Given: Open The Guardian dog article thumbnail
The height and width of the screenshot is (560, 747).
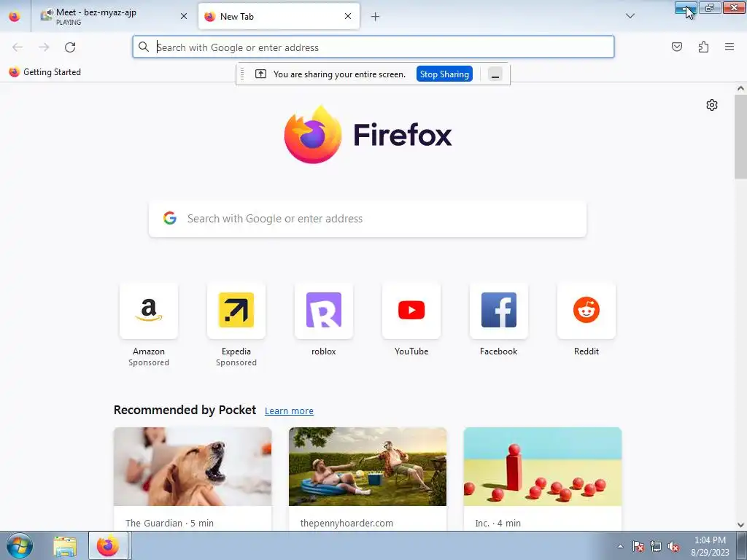Looking at the screenshot, I should click(x=193, y=467).
